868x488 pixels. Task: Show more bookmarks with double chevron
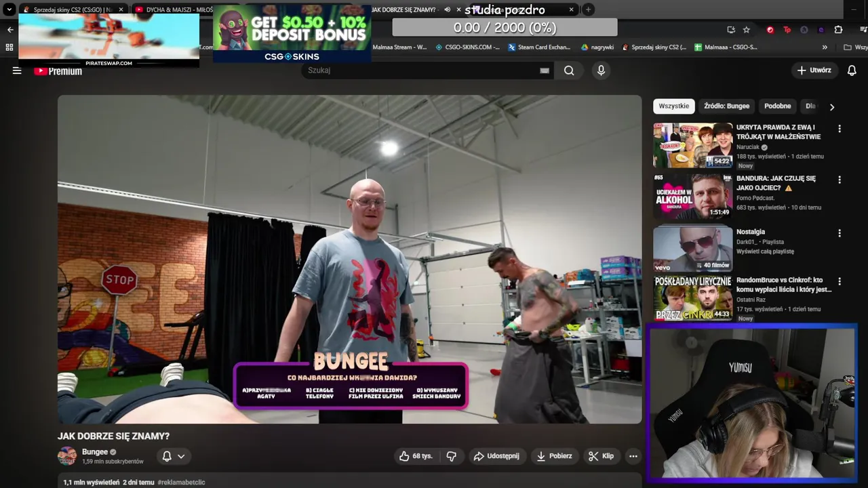pyautogui.click(x=825, y=47)
